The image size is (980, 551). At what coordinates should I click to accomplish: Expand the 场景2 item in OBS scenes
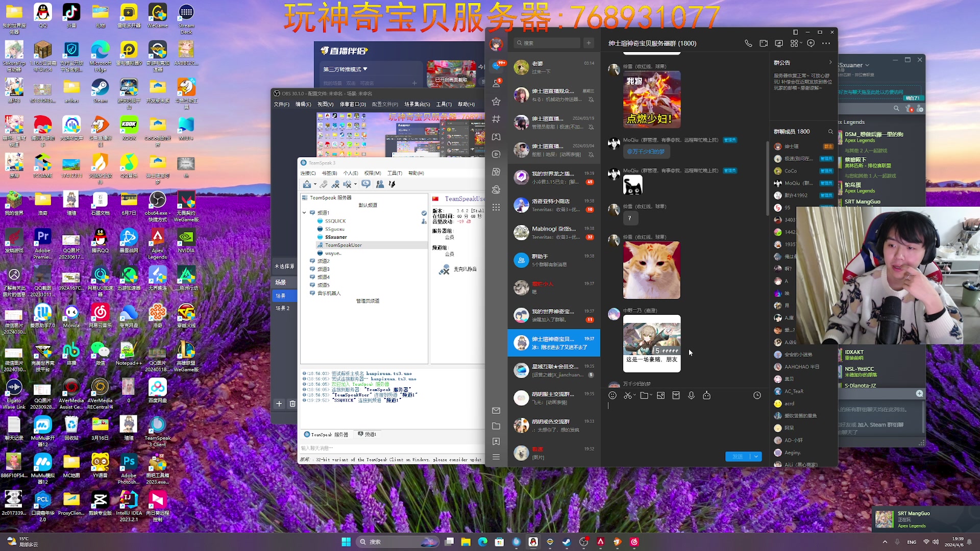pos(283,308)
